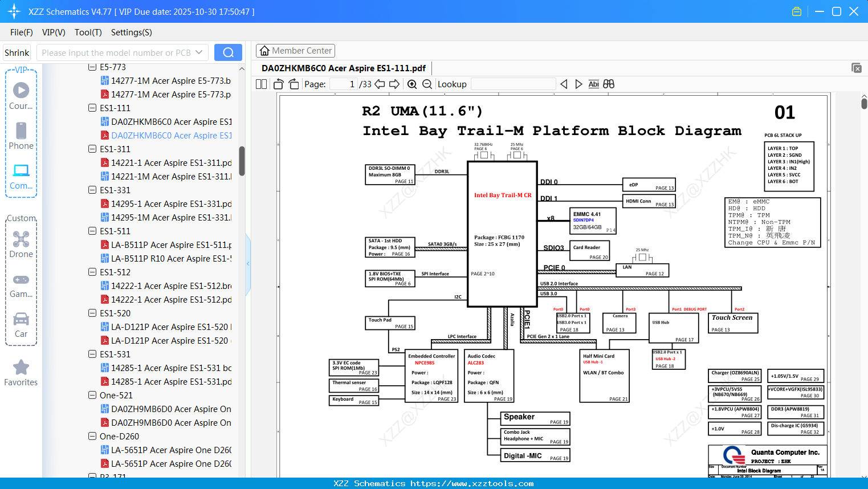
Task: Collapse the ES1-512 tree folder
Action: coord(92,272)
